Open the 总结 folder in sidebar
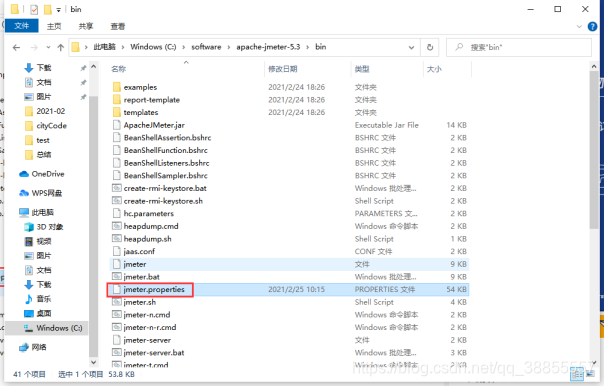The width and height of the screenshot is (605, 386). click(x=44, y=155)
